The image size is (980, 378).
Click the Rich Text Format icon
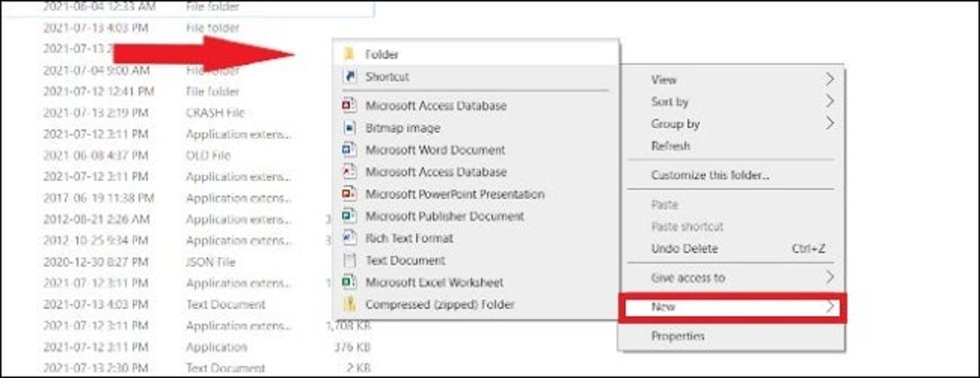(x=349, y=238)
